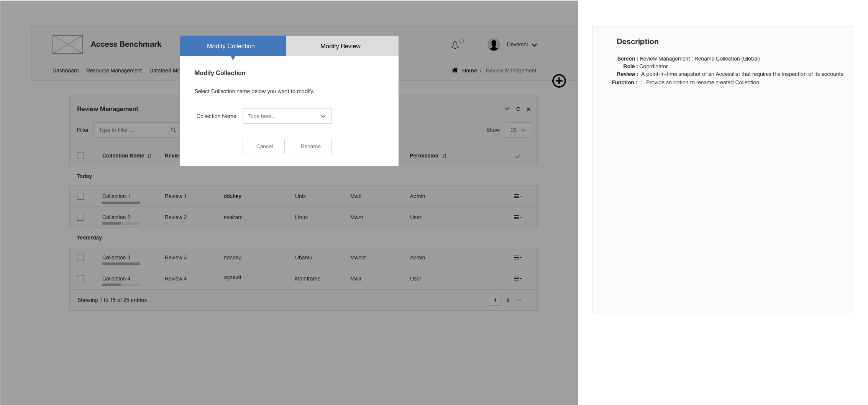Click the Cancel button
Screen dimensions: 868x405
264,146
